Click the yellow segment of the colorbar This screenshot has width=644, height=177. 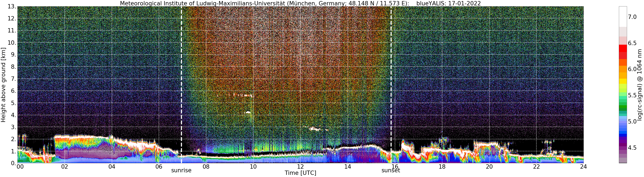623,81
